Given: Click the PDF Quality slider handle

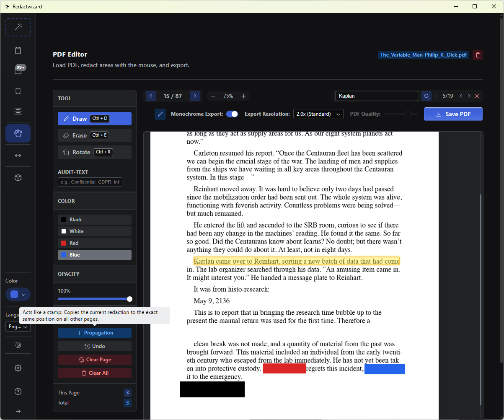Looking at the screenshot, I should [x=408, y=114].
